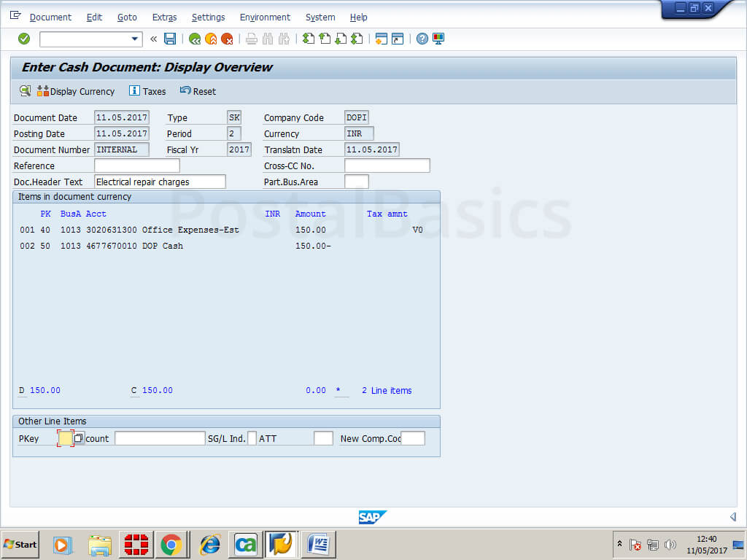747x560 pixels.
Task: Open the Environment menu
Action: (265, 17)
